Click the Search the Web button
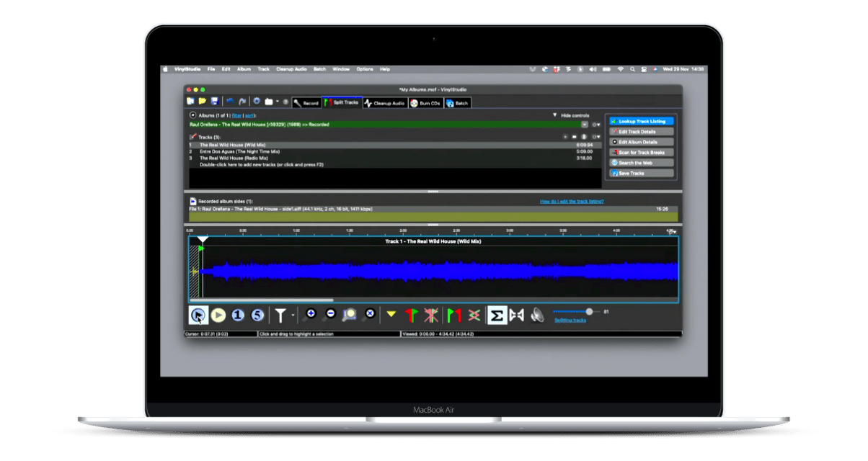 tap(642, 163)
